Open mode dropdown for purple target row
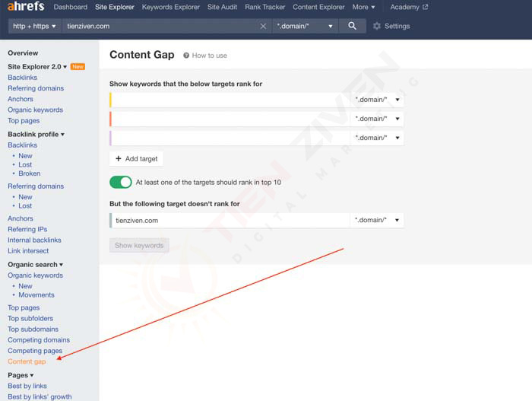Viewport: 532px width, 401px height. (377, 138)
